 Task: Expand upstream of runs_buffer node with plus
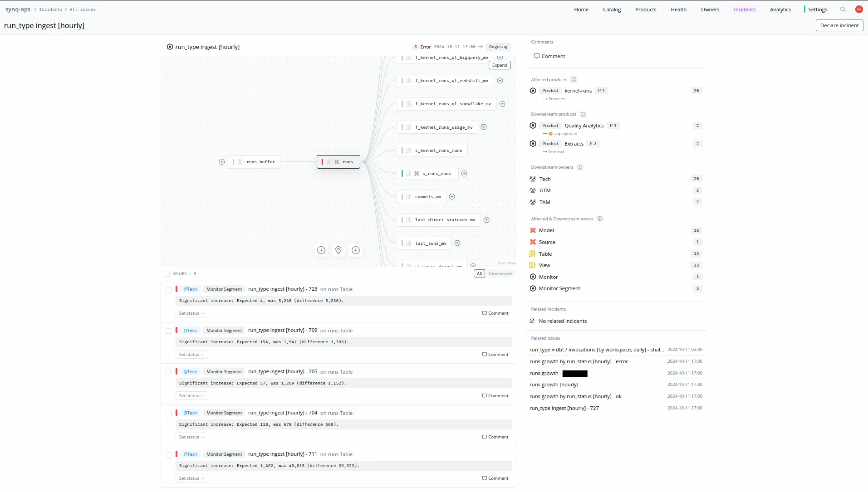point(221,162)
